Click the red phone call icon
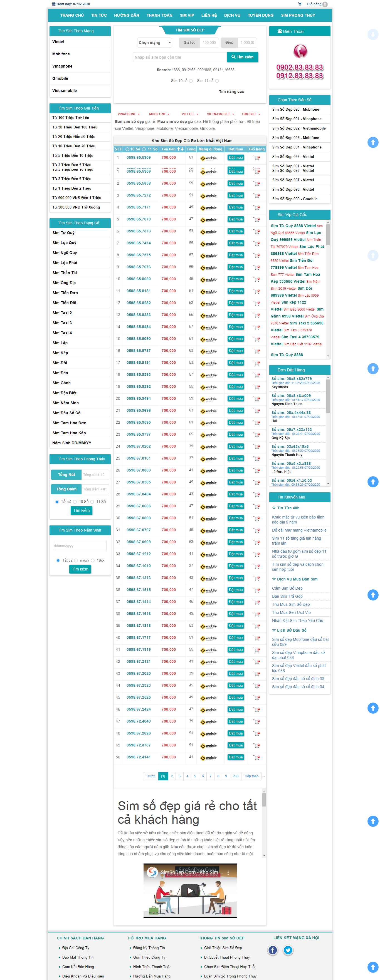This screenshot has height=980, width=380. click(300, 51)
